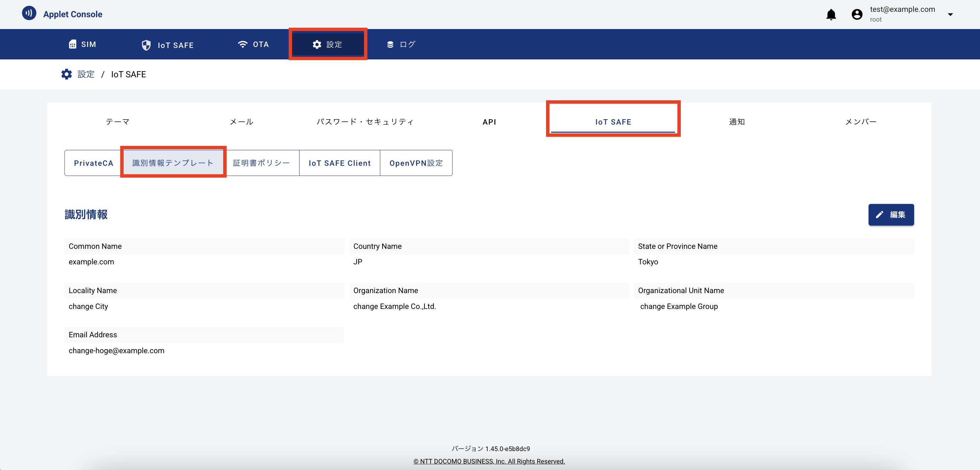Select the PrivateCA sub-tab
Screen dimensions: 980x470
tap(93, 163)
